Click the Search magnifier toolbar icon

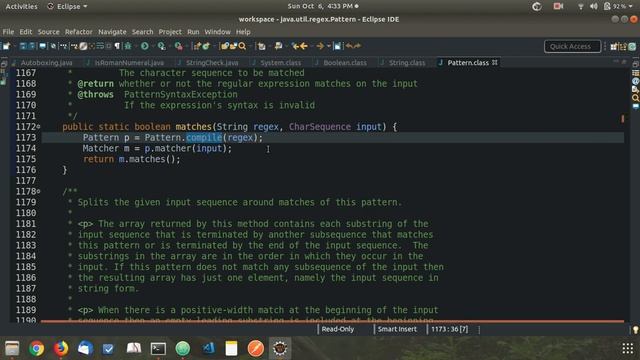[x=242, y=46]
